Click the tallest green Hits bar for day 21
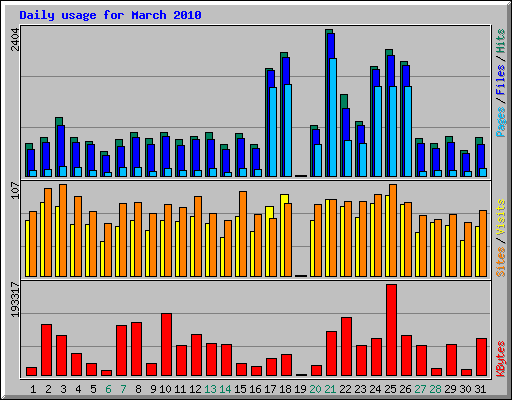The image size is (512, 400). [x=327, y=103]
